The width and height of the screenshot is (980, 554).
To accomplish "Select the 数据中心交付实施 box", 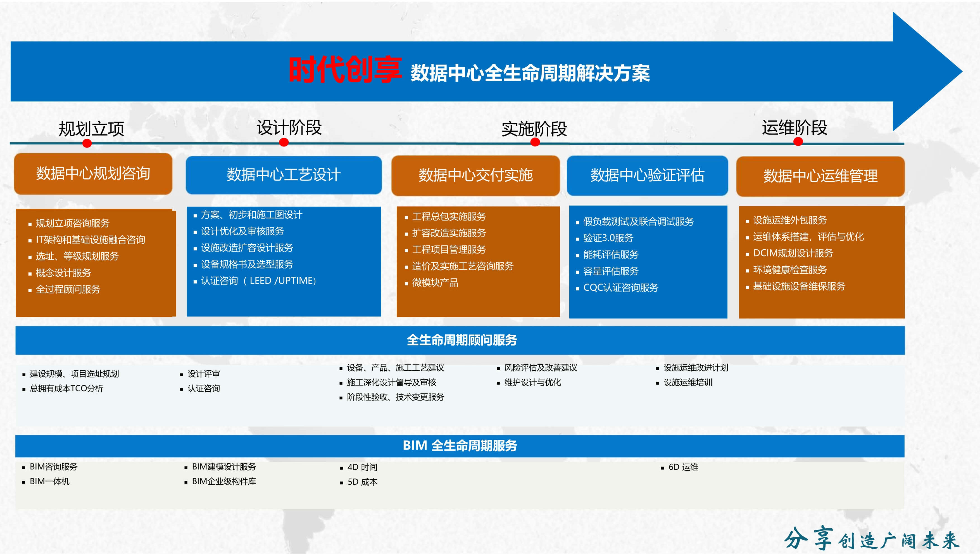I will click(475, 176).
